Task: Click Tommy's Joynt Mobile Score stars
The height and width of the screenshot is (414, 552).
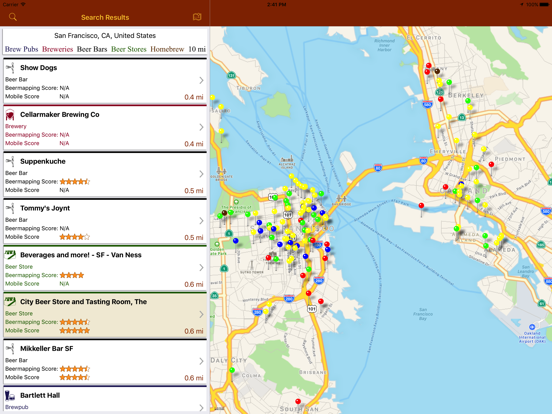Action: (75, 237)
